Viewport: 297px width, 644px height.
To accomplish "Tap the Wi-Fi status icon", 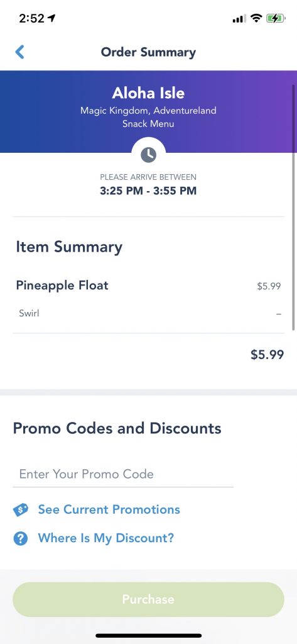I will (x=256, y=18).
